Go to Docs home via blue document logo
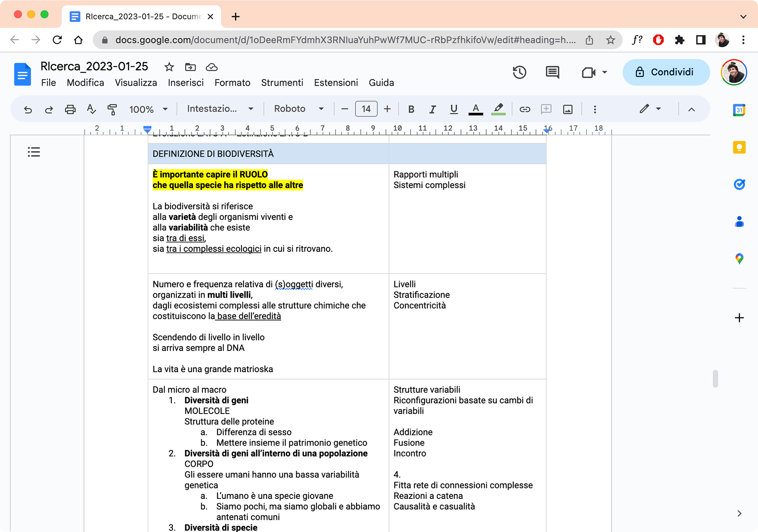This screenshot has height=532, width=758. click(x=23, y=74)
